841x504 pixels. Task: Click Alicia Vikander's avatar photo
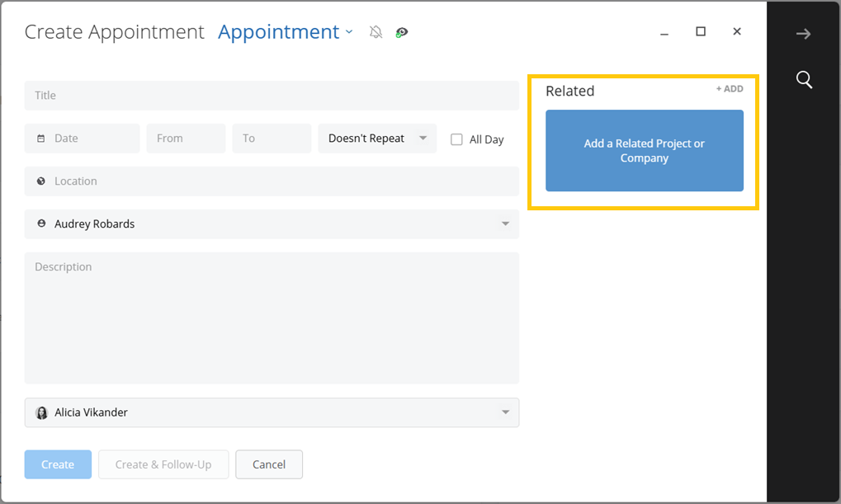point(41,412)
